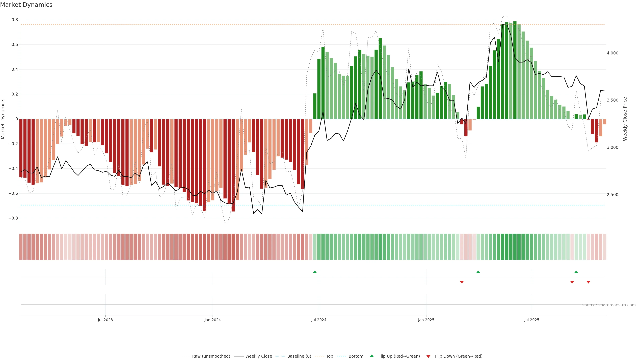Click the Market Dynamics chart title
Image resolution: width=644 pixels, height=362 pixels.
click(26, 5)
